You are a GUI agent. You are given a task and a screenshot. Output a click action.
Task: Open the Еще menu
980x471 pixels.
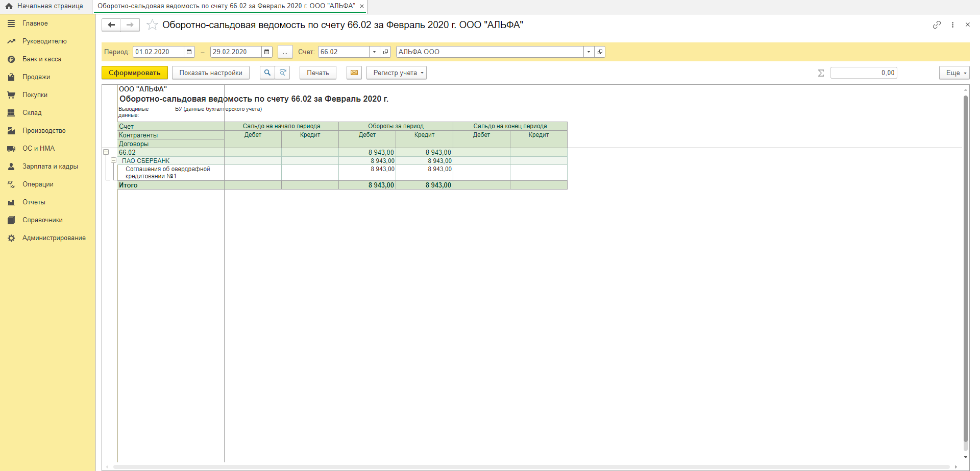pyautogui.click(x=954, y=73)
